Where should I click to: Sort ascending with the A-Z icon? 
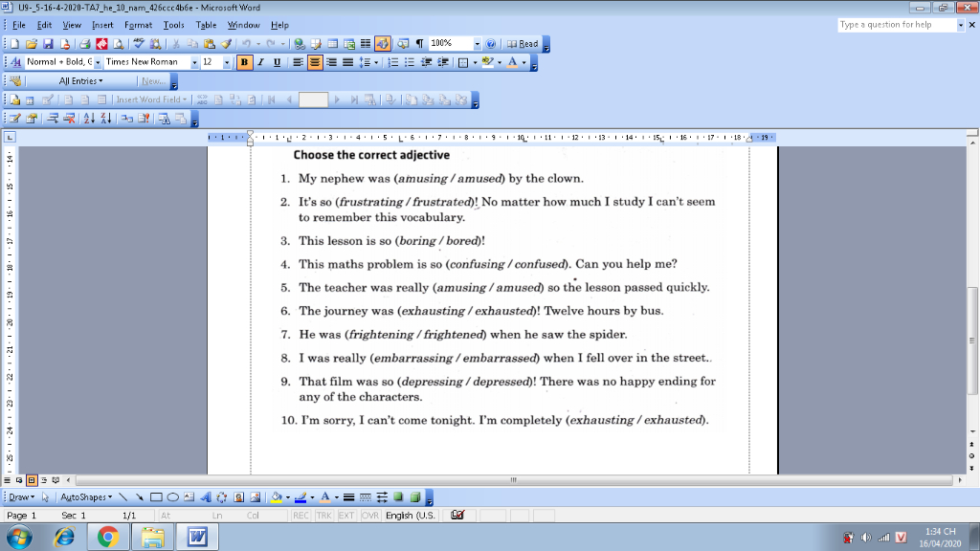[89, 118]
